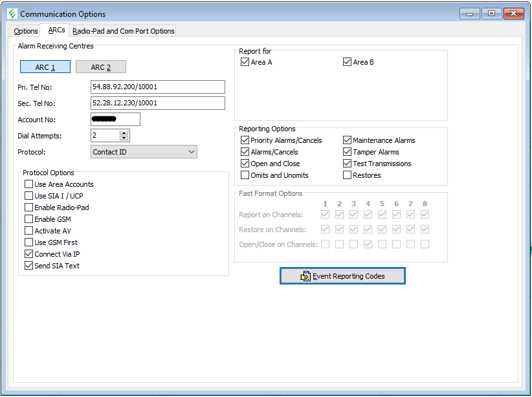Disable the Send SIA Text checkbox
Image resolution: width=532 pixels, height=397 pixels.
[28, 266]
